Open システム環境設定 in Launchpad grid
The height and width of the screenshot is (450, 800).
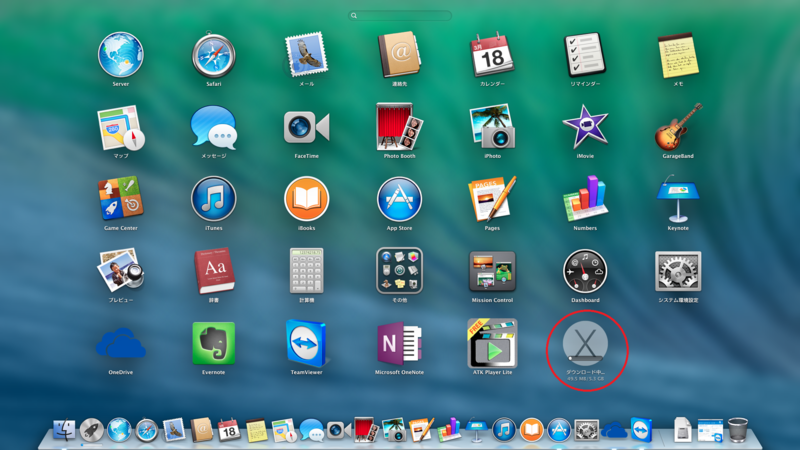tap(678, 271)
